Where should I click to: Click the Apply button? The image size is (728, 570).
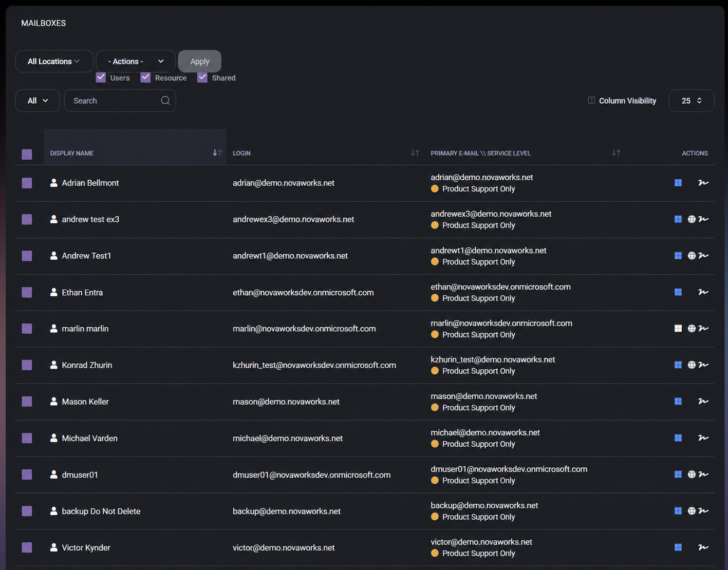(200, 61)
